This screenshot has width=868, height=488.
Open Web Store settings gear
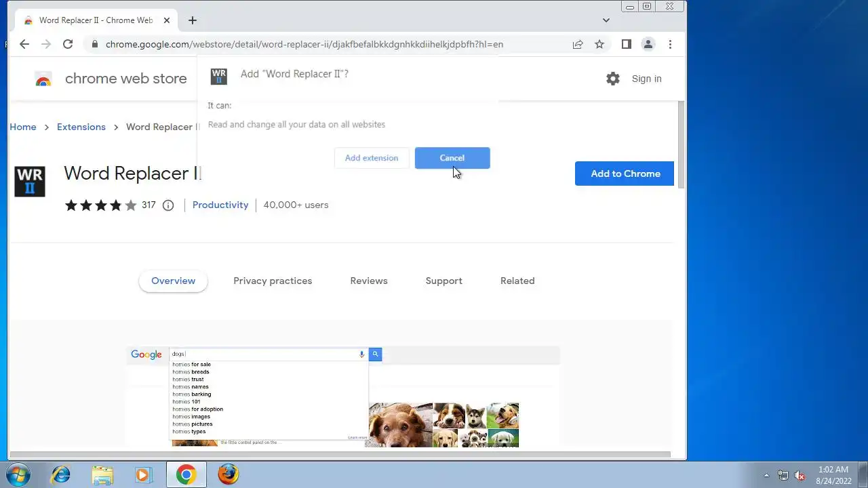click(613, 79)
